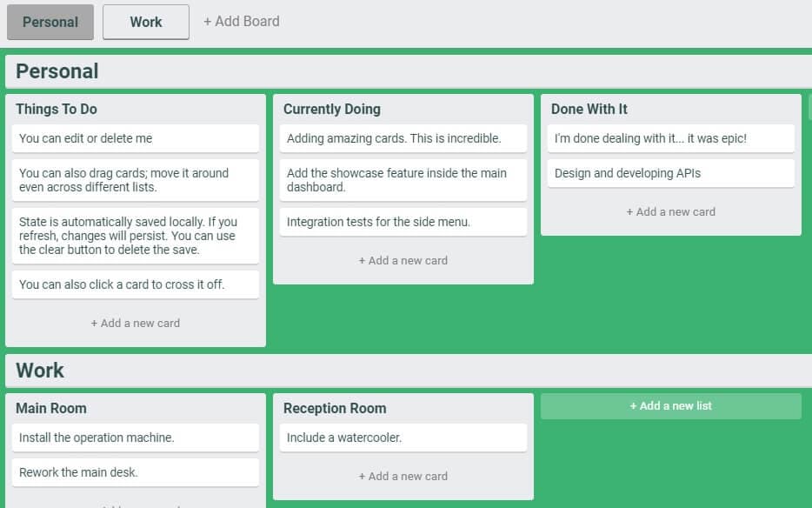Select the Personal board title heading
The height and width of the screenshot is (508, 812).
[57, 71]
